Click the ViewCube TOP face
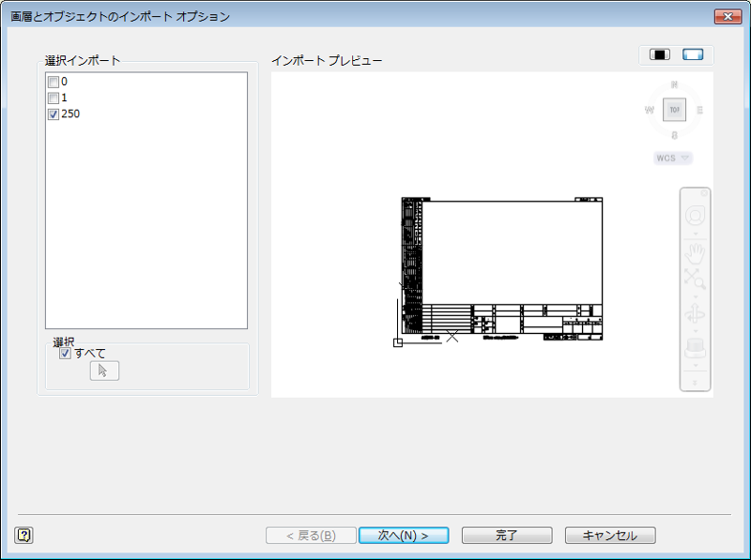Image resolution: width=751 pixels, height=560 pixels. [674, 110]
